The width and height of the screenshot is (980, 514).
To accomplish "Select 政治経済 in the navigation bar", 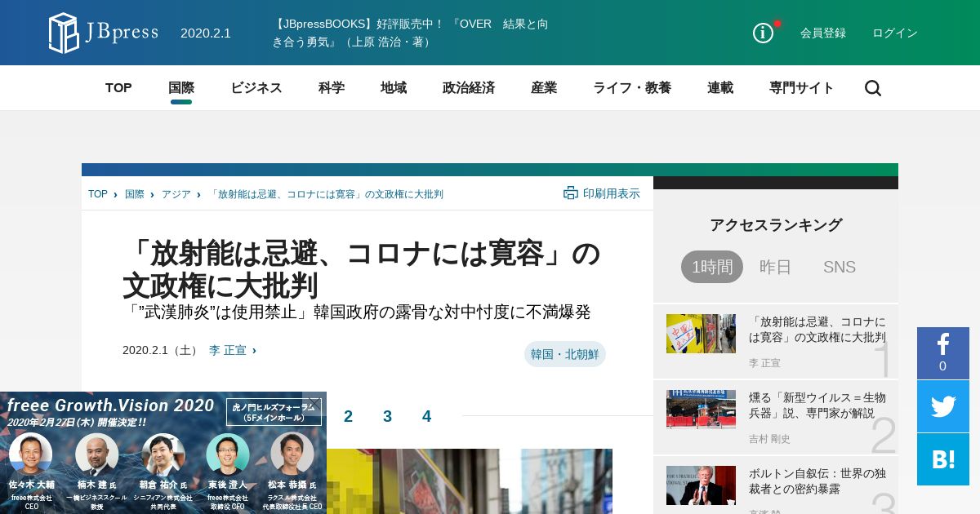I will pyautogui.click(x=469, y=88).
